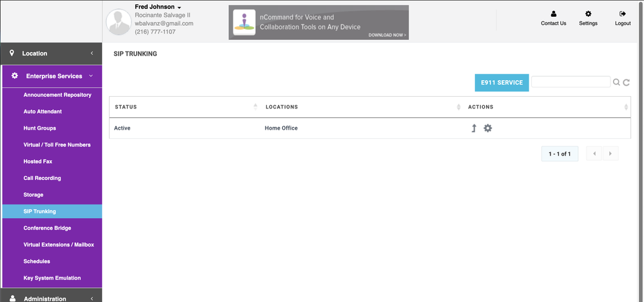Open Settings in the top bar
Image resolution: width=644 pixels, height=302 pixels.
click(588, 18)
